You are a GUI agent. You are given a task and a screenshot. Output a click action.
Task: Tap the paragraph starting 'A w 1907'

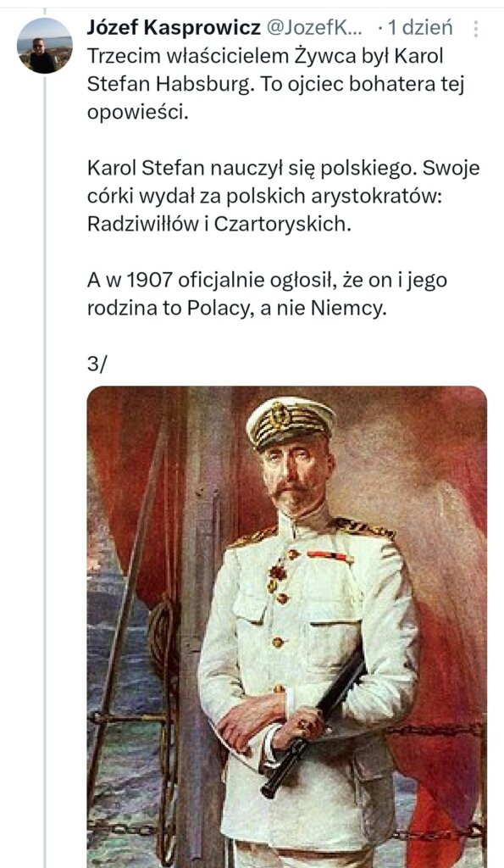[x=267, y=294]
